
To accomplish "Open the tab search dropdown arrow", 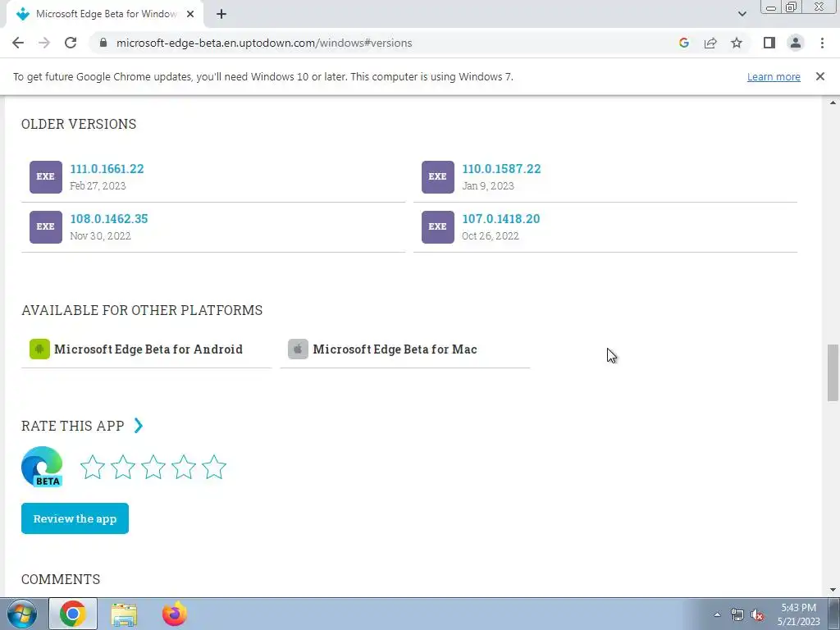I will (742, 14).
